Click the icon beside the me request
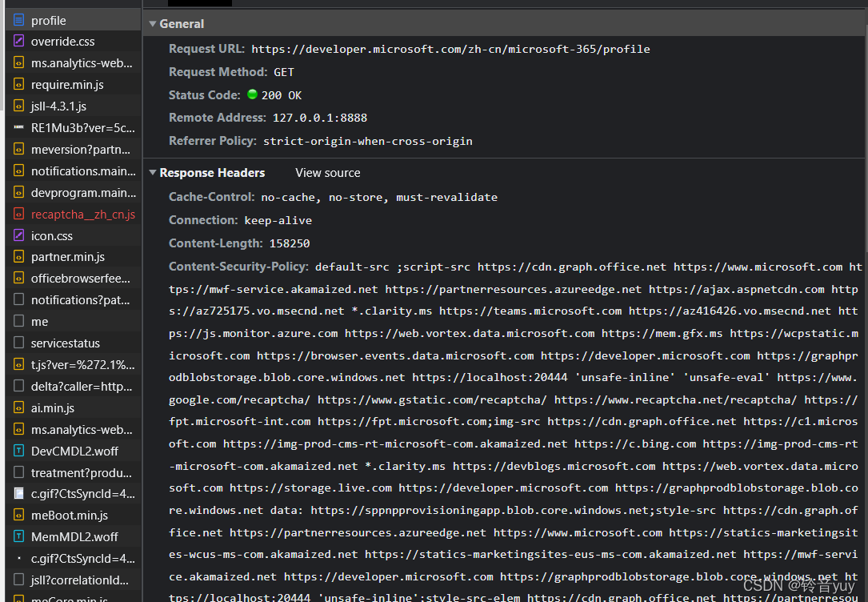868x602 pixels. 19,321
